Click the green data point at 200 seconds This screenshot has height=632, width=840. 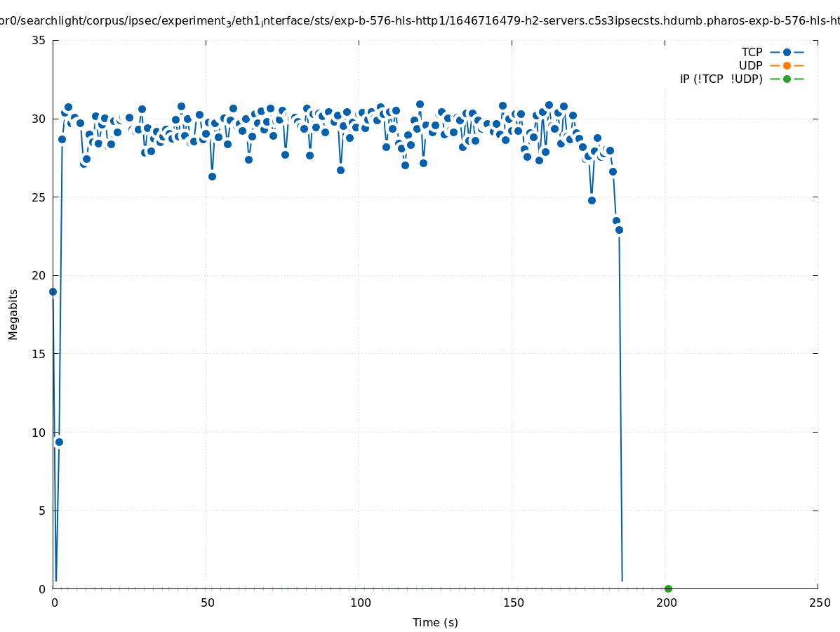click(x=668, y=588)
